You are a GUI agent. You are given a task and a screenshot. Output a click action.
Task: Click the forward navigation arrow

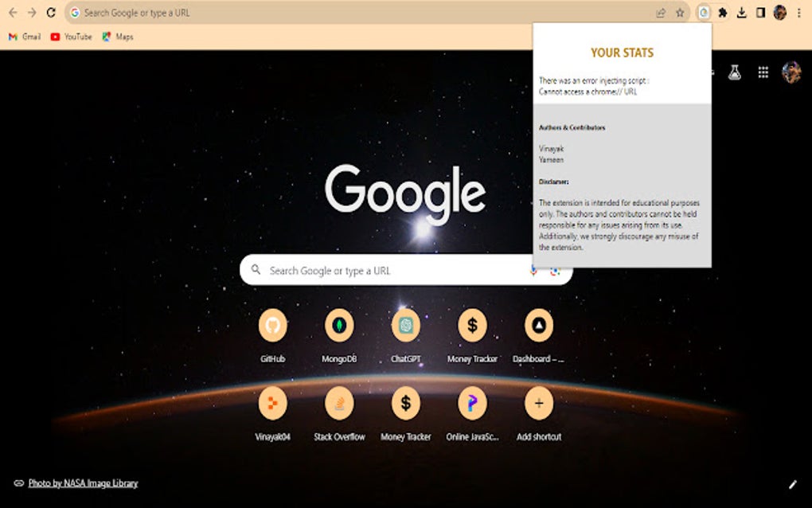pyautogui.click(x=32, y=13)
